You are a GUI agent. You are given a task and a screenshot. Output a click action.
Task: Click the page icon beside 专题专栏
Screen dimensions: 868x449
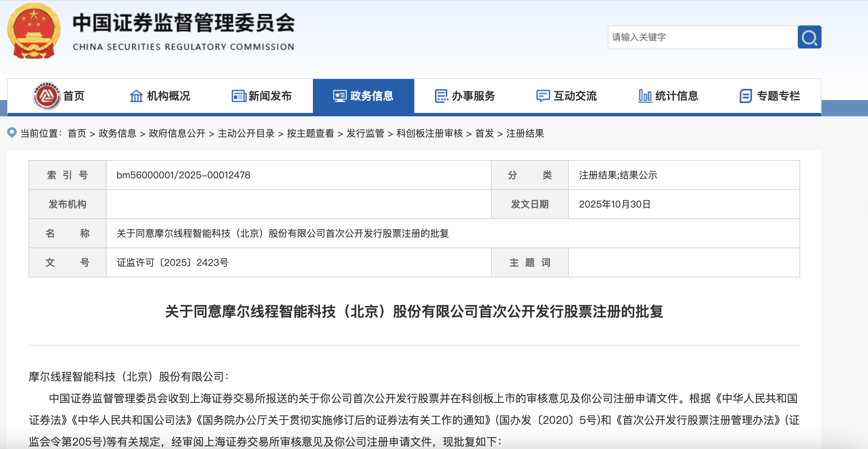coord(746,96)
